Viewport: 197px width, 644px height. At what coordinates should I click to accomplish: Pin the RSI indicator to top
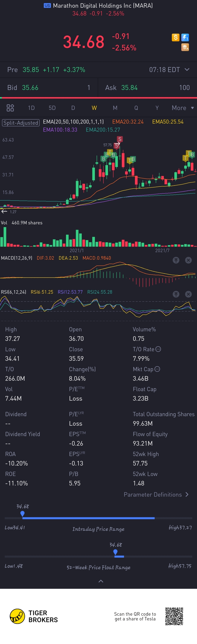point(176,294)
